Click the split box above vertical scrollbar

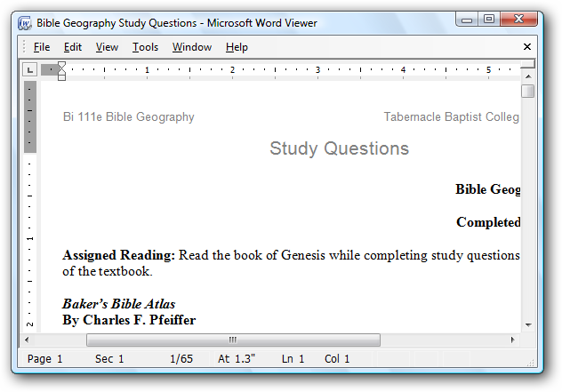[x=528, y=64]
